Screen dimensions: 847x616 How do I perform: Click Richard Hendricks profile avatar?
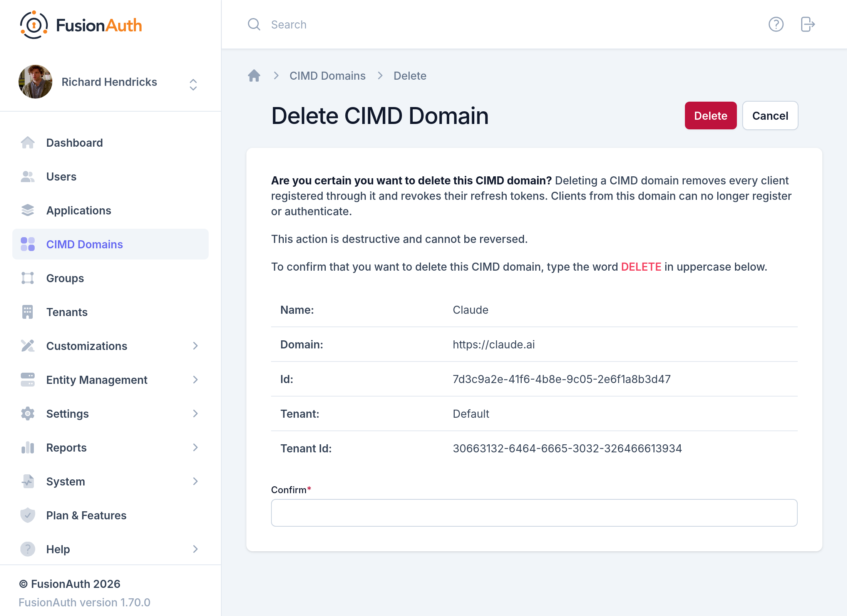click(35, 82)
